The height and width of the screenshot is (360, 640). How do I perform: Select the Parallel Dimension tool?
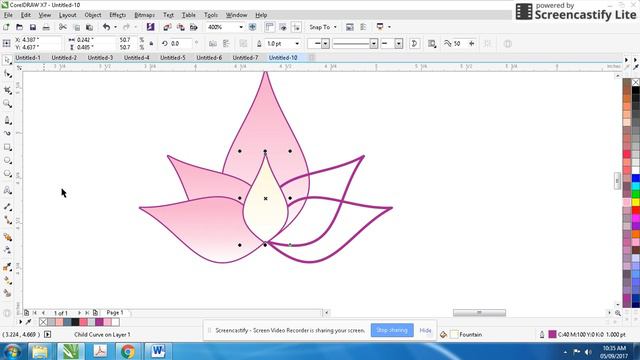tap(7, 207)
